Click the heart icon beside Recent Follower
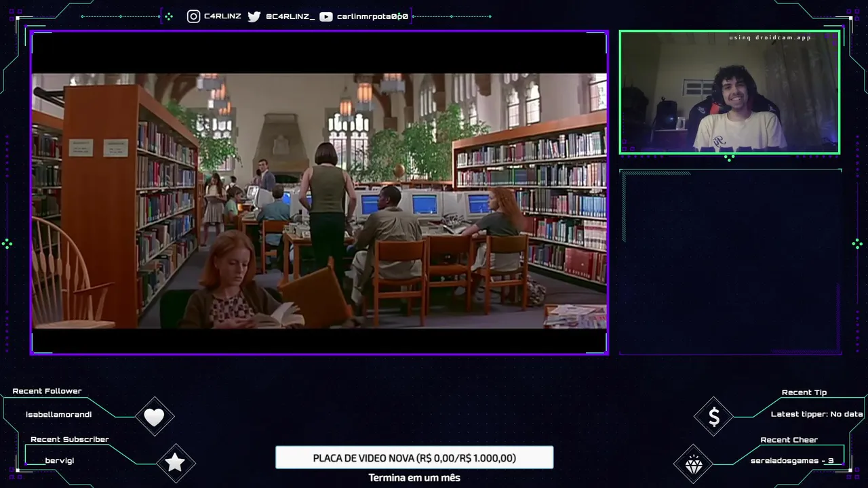This screenshot has width=868, height=488. 155,417
